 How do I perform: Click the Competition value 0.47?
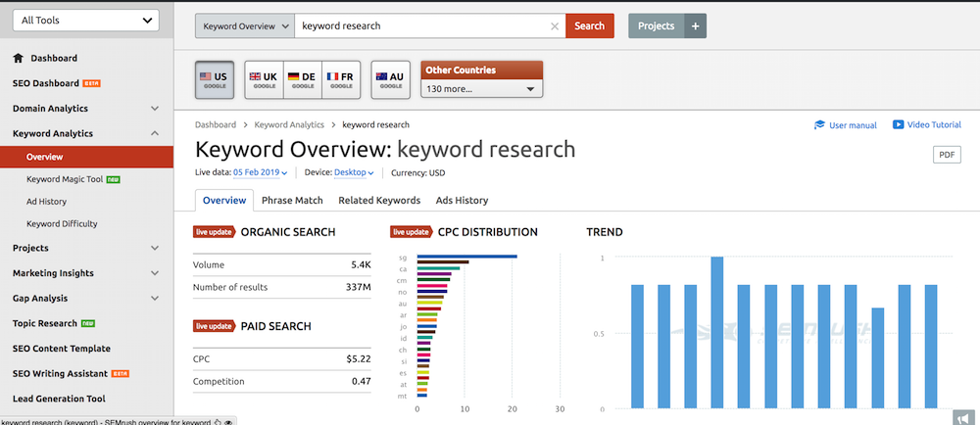[362, 381]
